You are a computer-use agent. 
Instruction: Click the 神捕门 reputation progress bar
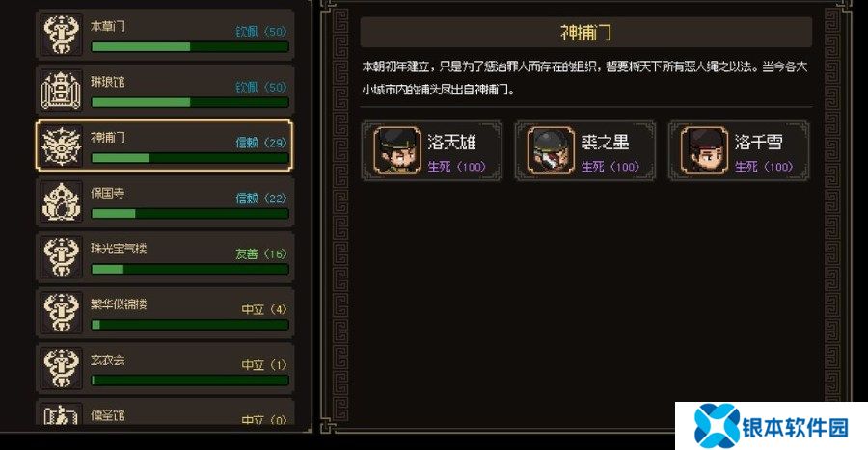tap(190, 158)
